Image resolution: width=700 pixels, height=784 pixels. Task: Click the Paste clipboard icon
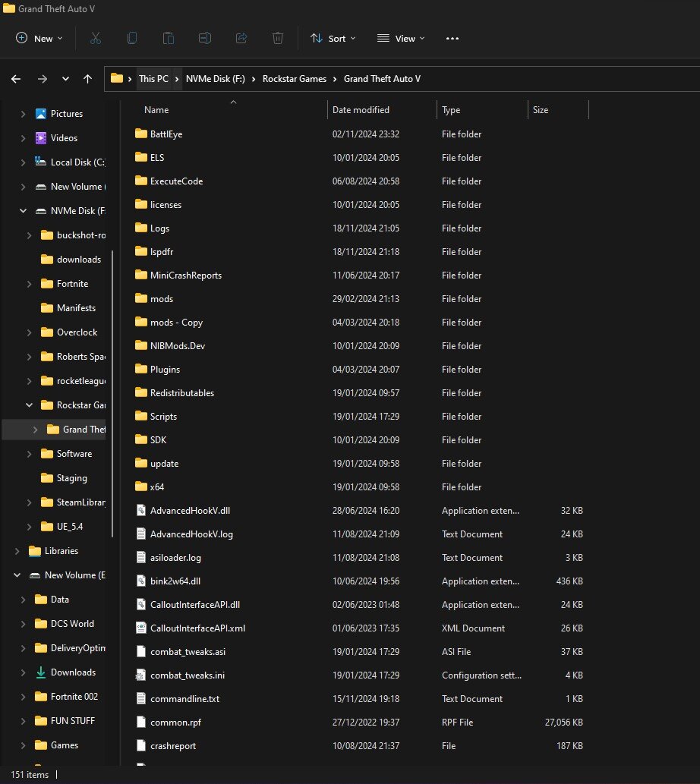[x=169, y=38]
